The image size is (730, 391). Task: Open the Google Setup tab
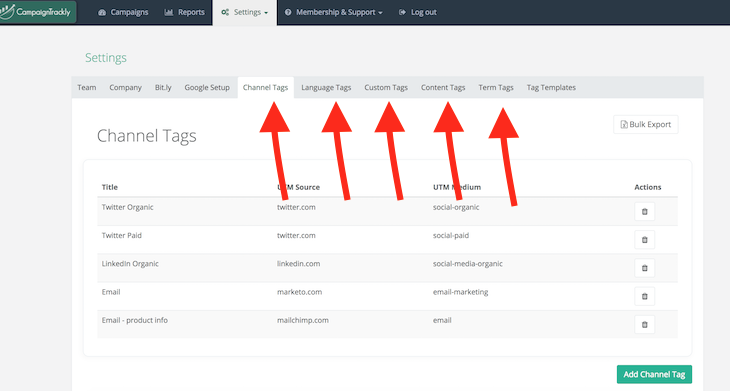207,88
